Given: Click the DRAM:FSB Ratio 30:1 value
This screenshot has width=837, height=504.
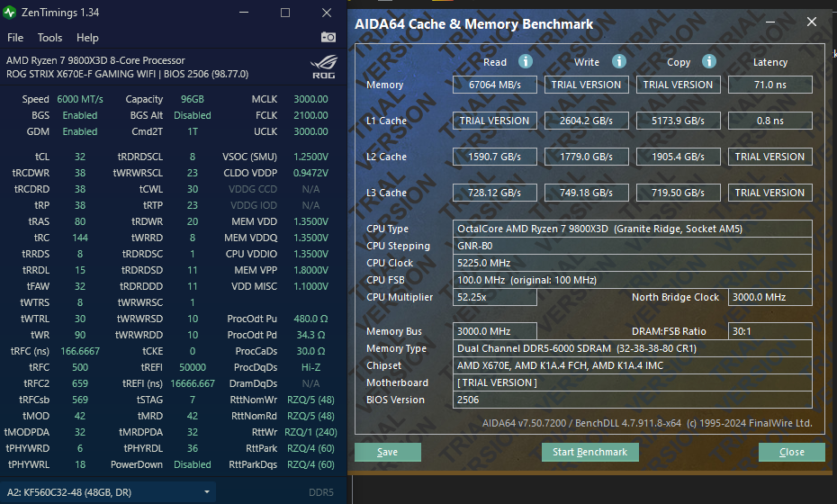Looking at the screenshot, I should [x=769, y=331].
